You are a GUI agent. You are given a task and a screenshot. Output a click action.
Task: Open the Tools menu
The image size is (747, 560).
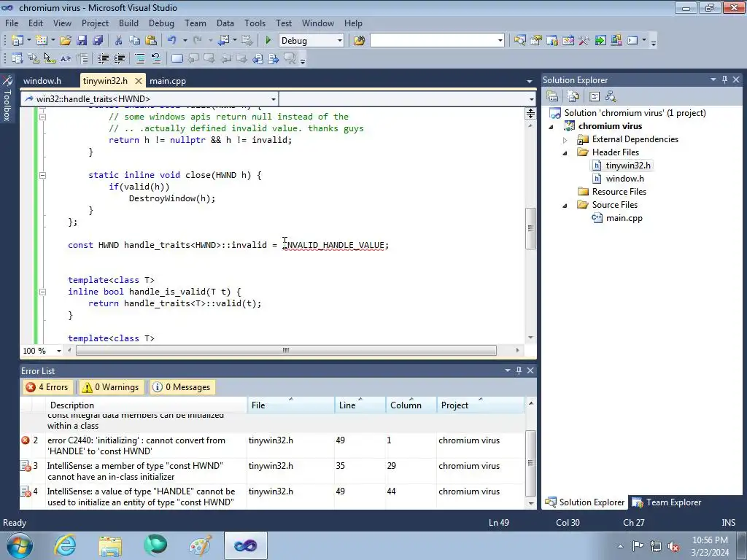tap(255, 23)
